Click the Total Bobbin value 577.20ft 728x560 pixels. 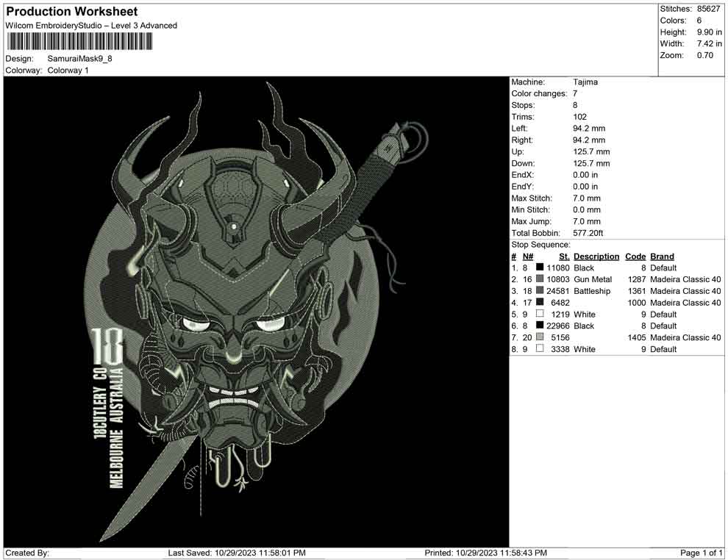[x=589, y=232]
